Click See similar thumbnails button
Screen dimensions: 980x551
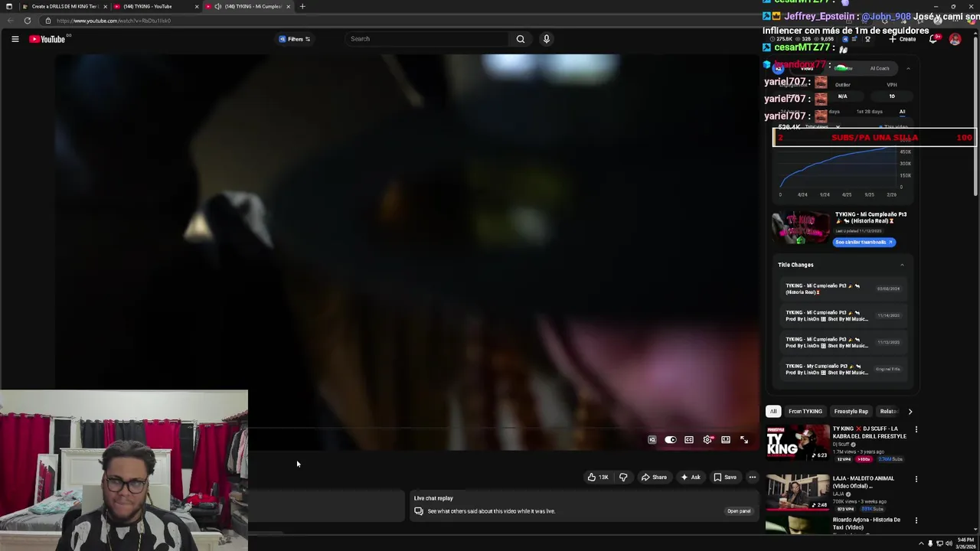click(x=864, y=242)
